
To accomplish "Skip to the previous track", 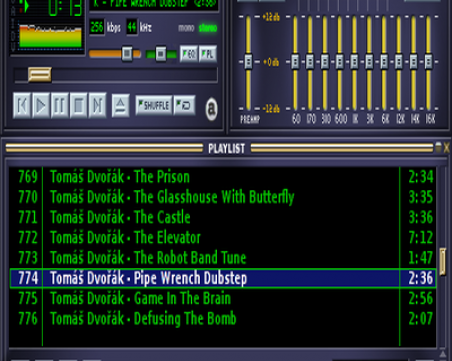I will [22, 106].
